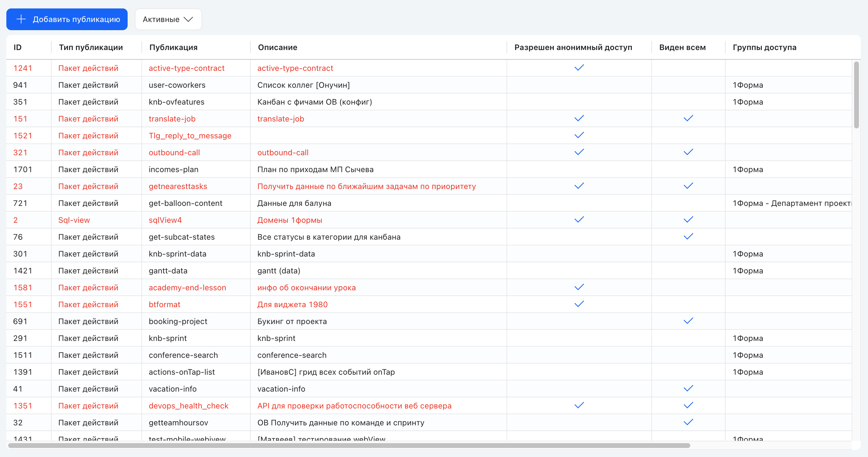The height and width of the screenshot is (457, 868).
Task: Click the 1Форма group in the incomes-plan row
Action: (x=748, y=169)
